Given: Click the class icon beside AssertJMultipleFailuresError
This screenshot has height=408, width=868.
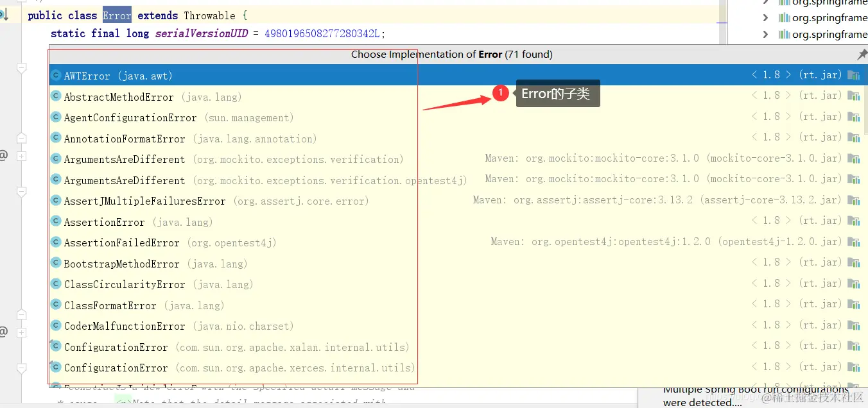Looking at the screenshot, I should [56, 201].
